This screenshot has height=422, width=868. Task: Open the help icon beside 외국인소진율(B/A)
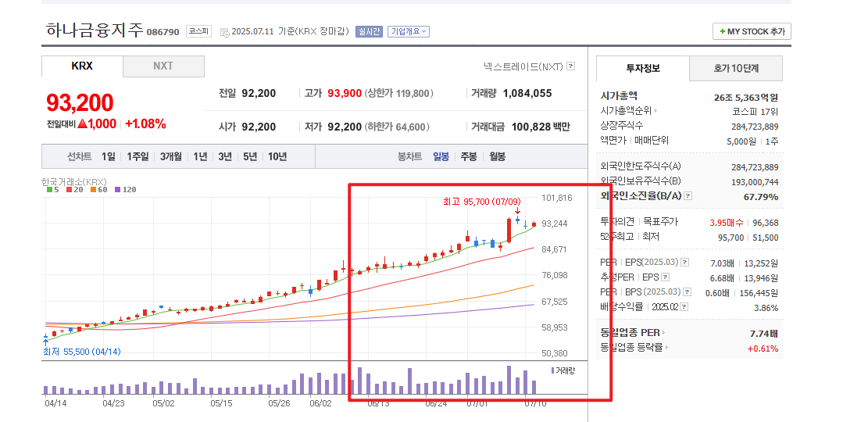[688, 196]
